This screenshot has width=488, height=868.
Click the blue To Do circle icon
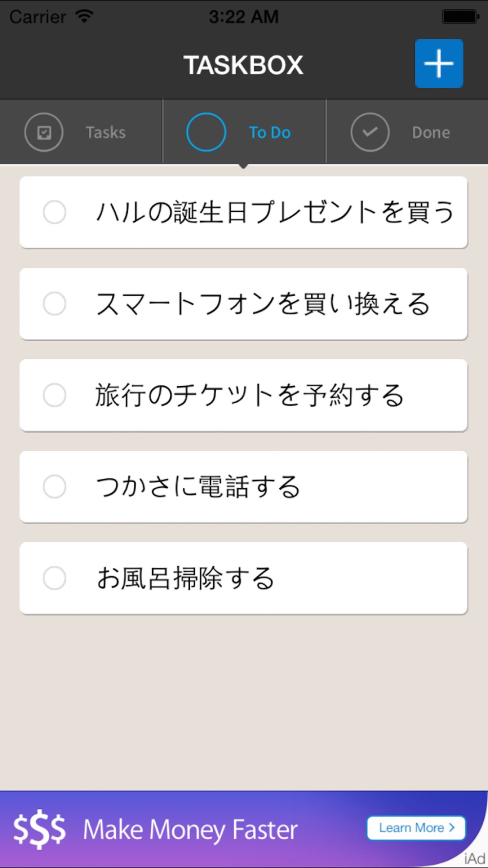click(x=206, y=132)
